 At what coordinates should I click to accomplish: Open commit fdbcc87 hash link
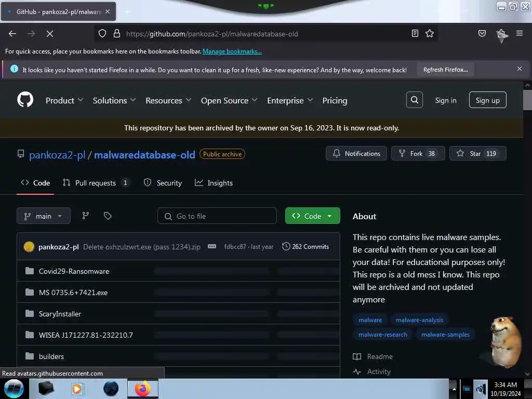tap(235, 247)
